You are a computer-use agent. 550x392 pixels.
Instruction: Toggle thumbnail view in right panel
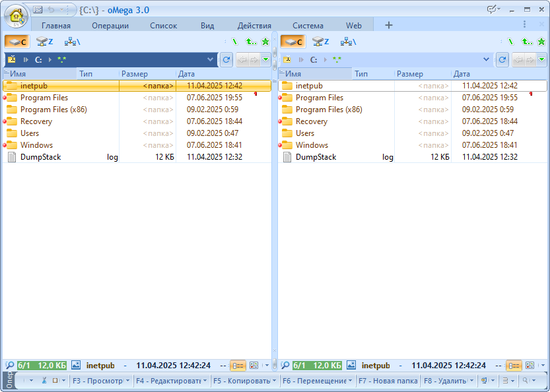(530, 366)
